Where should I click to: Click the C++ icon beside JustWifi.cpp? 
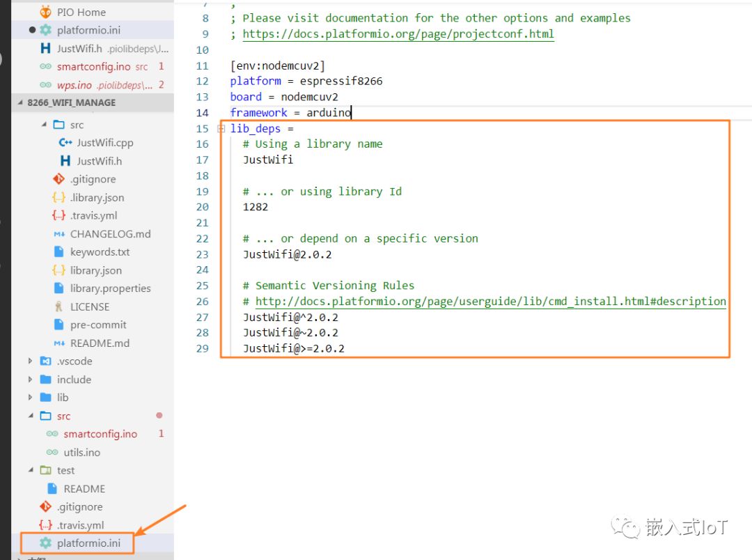point(65,143)
